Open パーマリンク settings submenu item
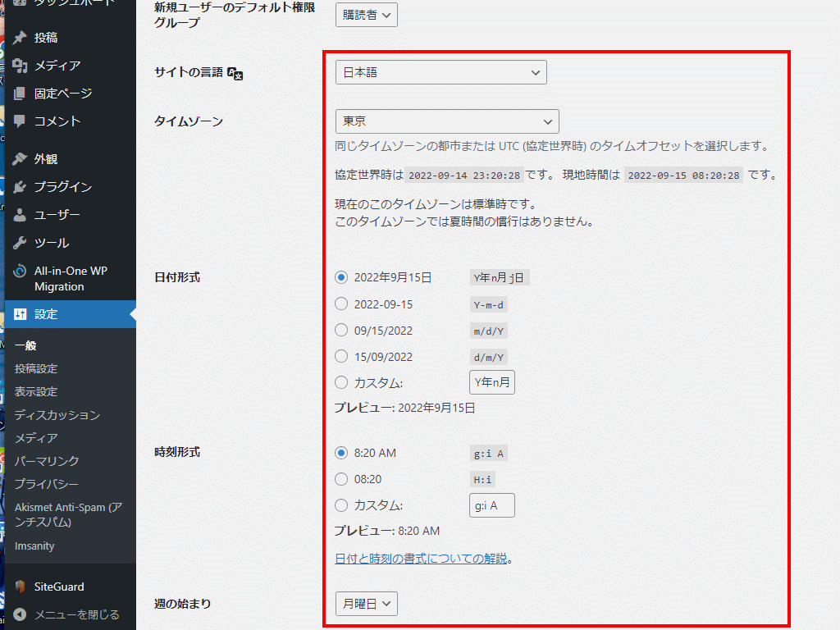Image resolution: width=840 pixels, height=630 pixels. click(x=47, y=461)
